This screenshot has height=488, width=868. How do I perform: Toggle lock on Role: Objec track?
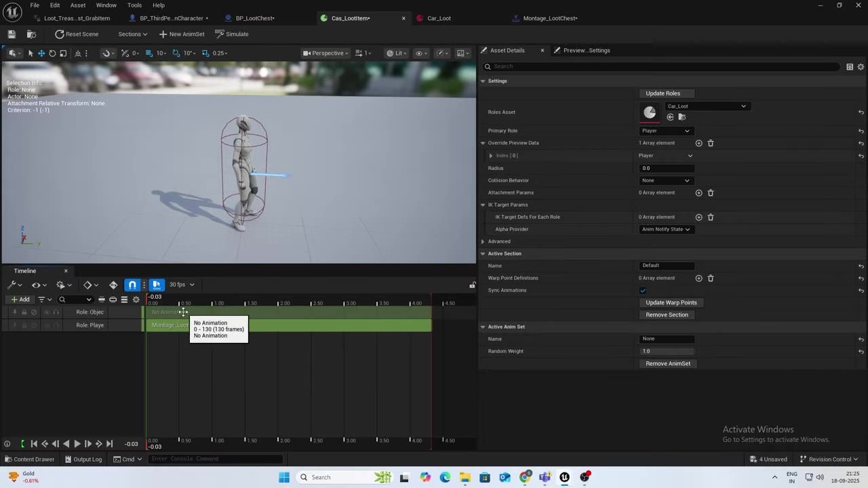coord(24,312)
